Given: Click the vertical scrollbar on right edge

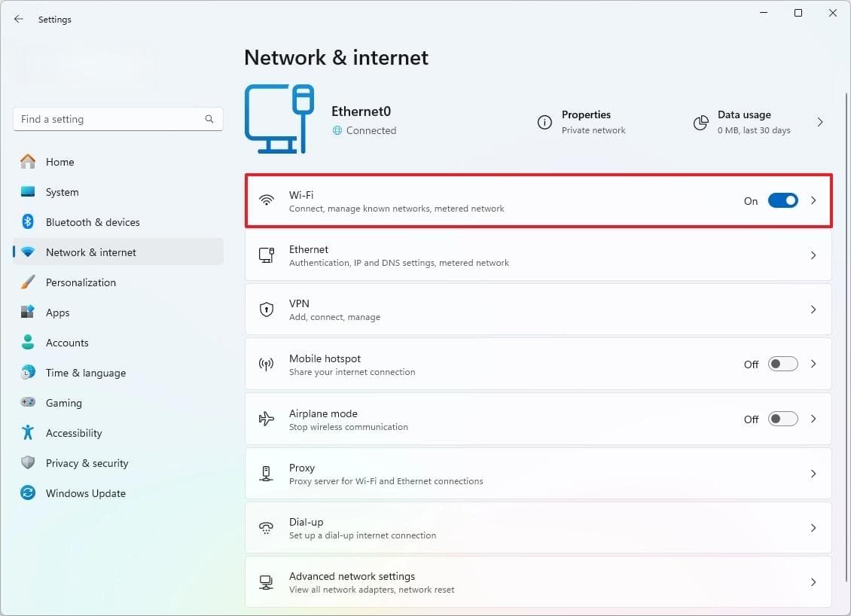Looking at the screenshot, I should (x=846, y=337).
